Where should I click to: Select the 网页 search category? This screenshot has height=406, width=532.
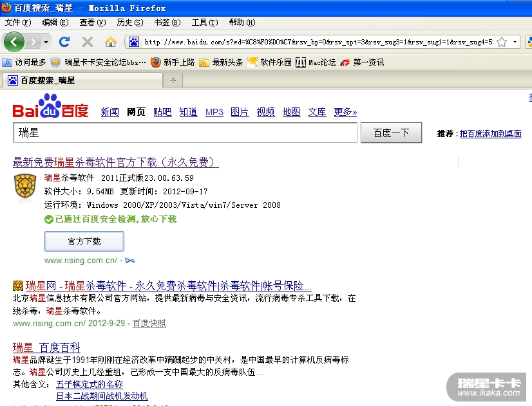point(136,112)
